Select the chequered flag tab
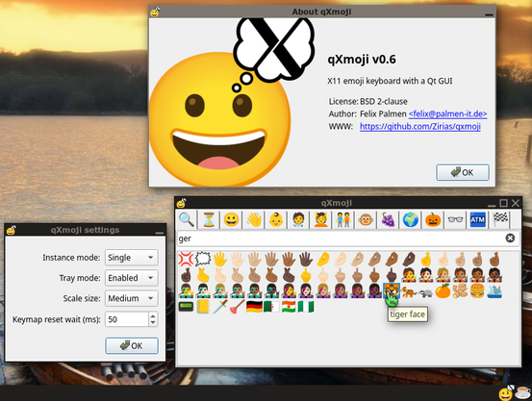The image size is (532, 401). pyautogui.click(x=499, y=220)
